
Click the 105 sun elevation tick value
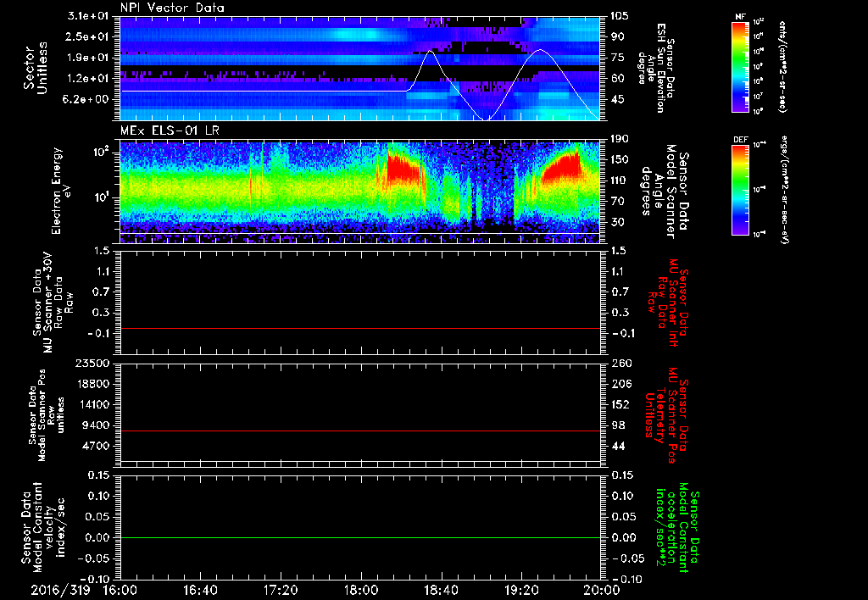point(620,16)
